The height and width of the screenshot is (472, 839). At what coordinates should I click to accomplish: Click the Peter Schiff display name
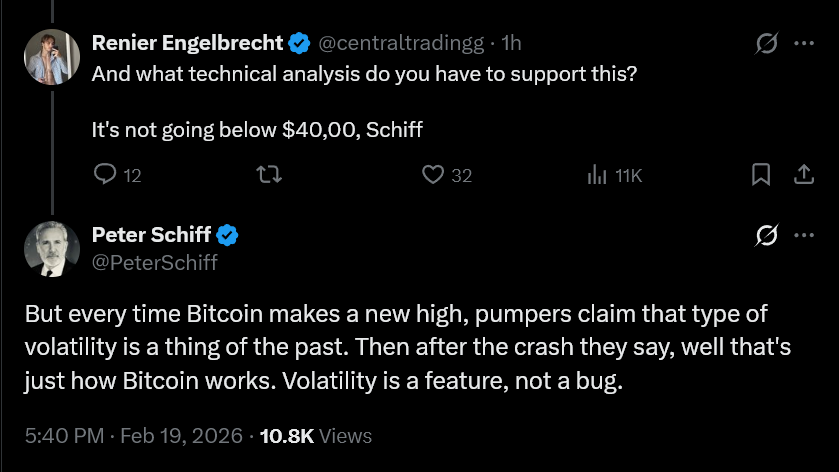click(x=151, y=235)
